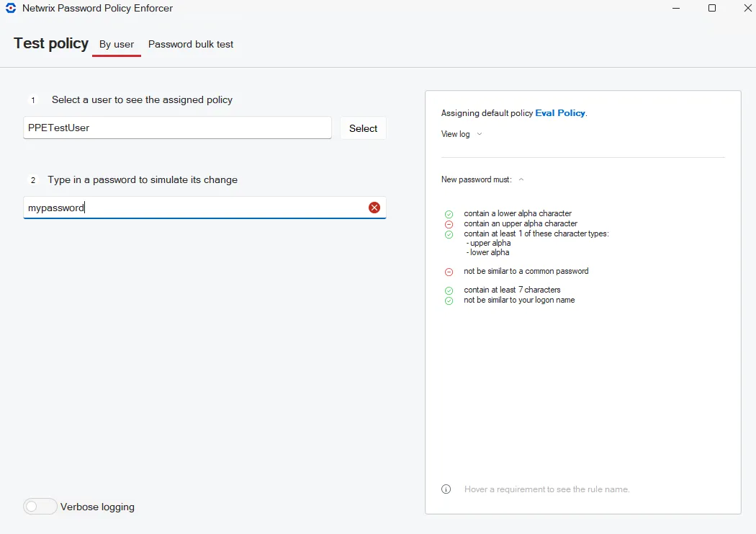Click info icon near hover requirement hint
The height and width of the screenshot is (534, 756).
point(446,489)
